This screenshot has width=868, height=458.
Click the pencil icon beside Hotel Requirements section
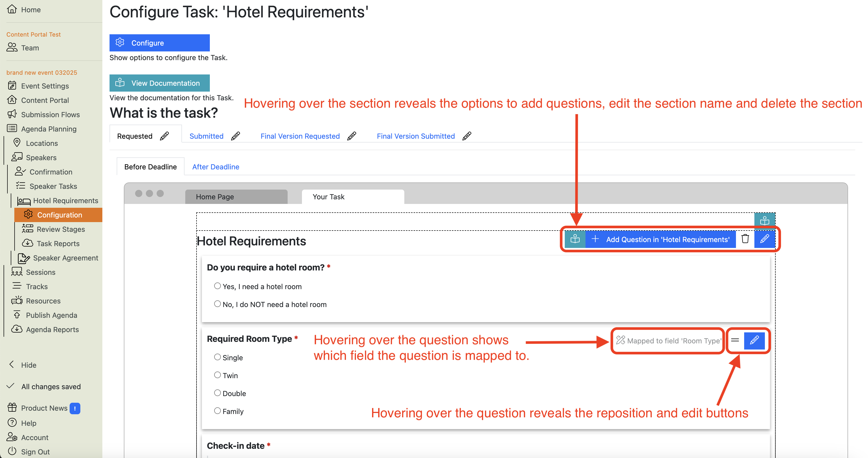tap(764, 239)
